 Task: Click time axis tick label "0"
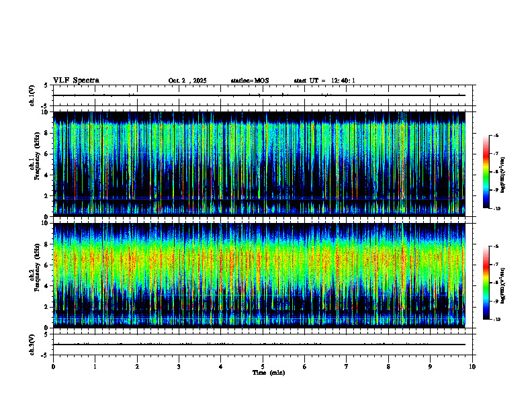53,367
